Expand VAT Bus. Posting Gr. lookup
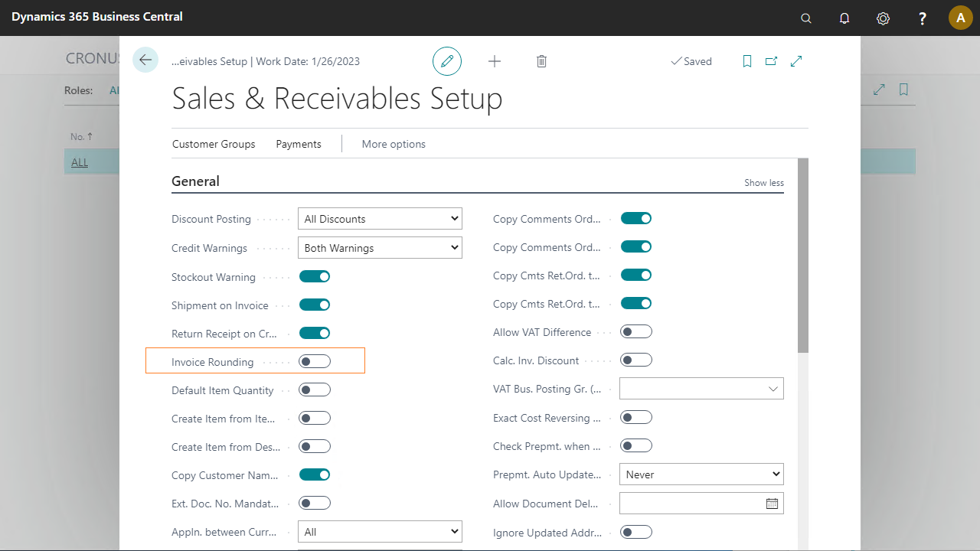The height and width of the screenshot is (551, 980). click(773, 389)
